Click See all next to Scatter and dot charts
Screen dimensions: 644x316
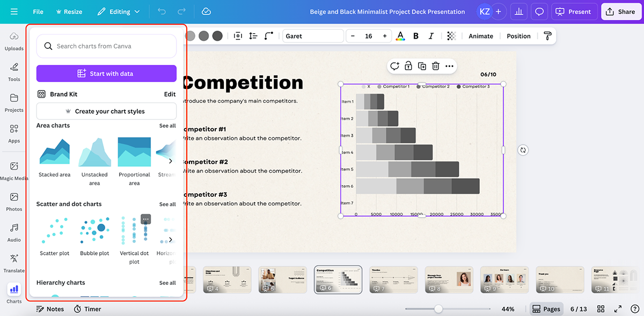(167, 204)
